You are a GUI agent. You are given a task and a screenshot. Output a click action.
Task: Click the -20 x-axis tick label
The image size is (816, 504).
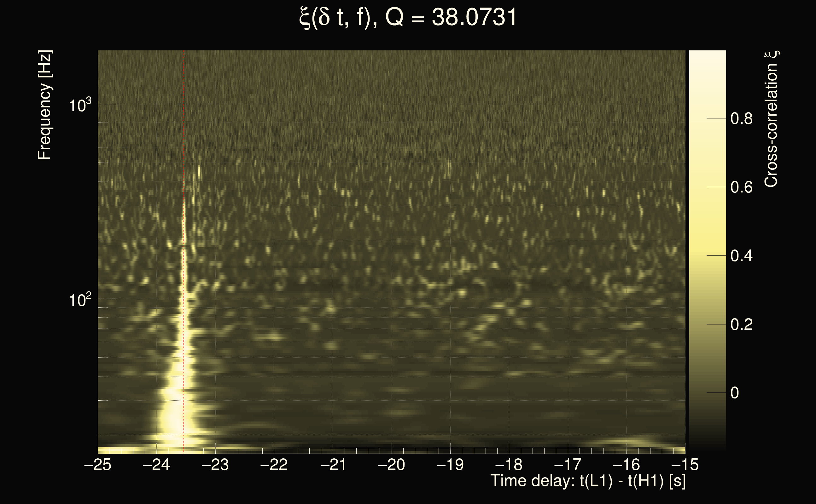(391, 465)
